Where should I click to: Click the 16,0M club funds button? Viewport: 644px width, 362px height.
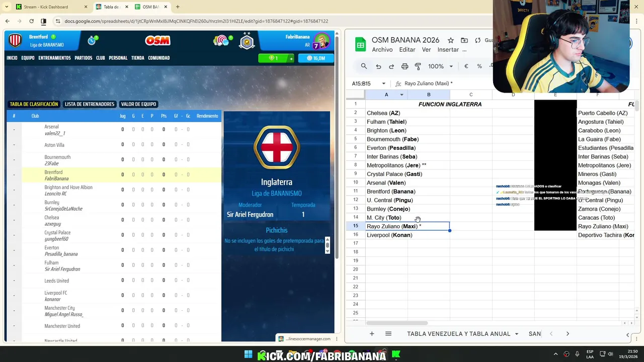tap(316, 58)
